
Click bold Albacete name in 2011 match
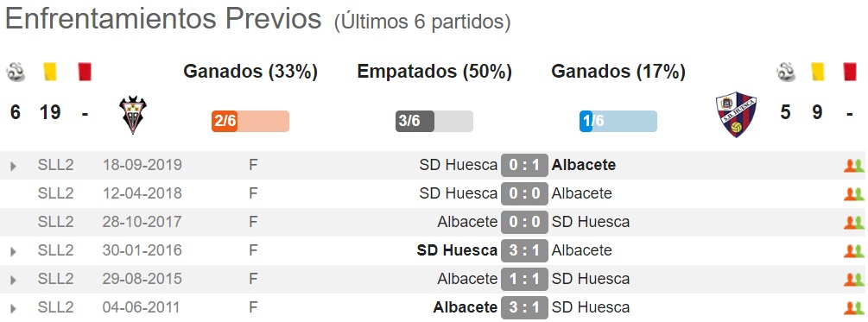point(465,307)
